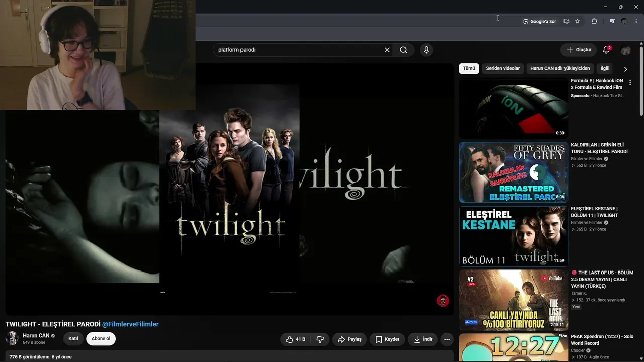Viewport: 644px width, 362px height.
Task: Open the Fifty Shades of Grey parody thumbnail
Action: coord(513,172)
